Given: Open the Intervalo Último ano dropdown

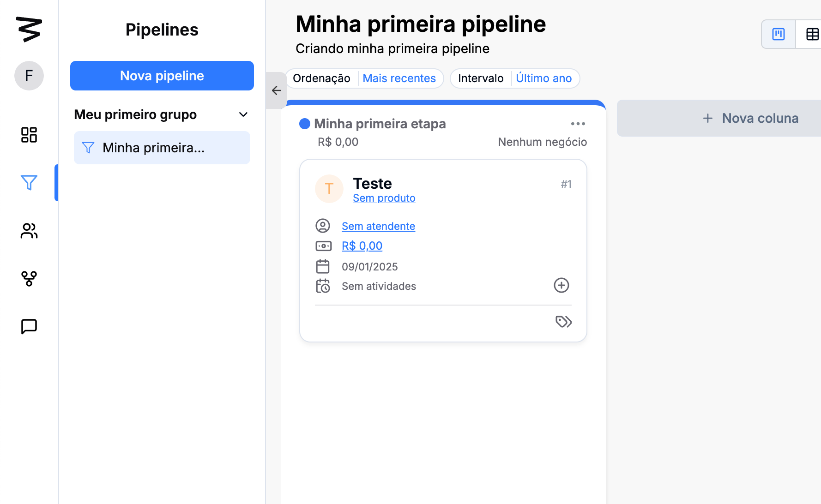Looking at the screenshot, I should (x=543, y=78).
